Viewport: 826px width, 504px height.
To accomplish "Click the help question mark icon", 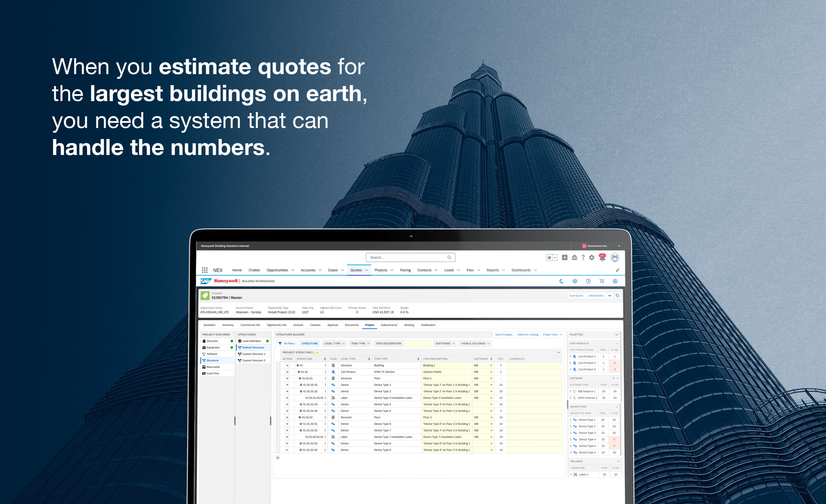I will tap(583, 257).
